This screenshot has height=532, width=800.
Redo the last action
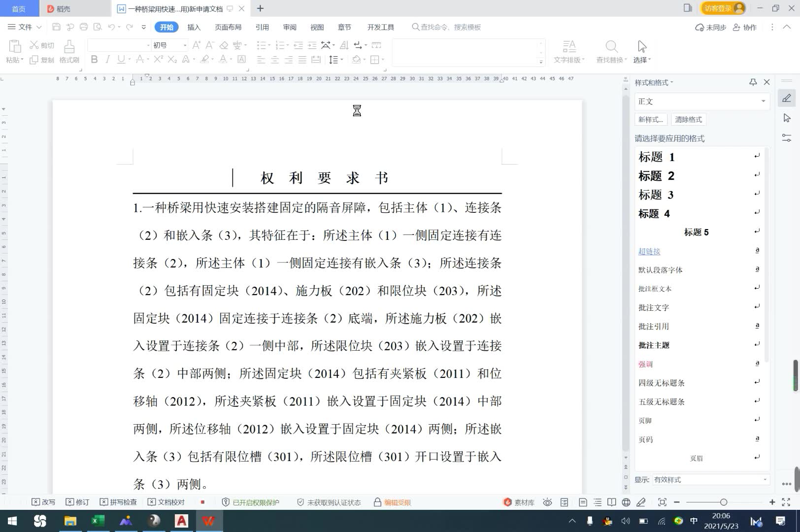[x=129, y=27]
